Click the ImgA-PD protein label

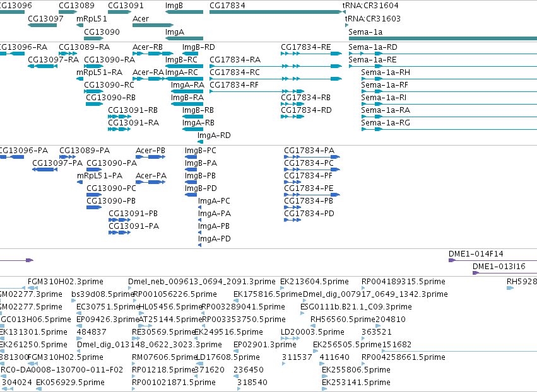coord(214,239)
